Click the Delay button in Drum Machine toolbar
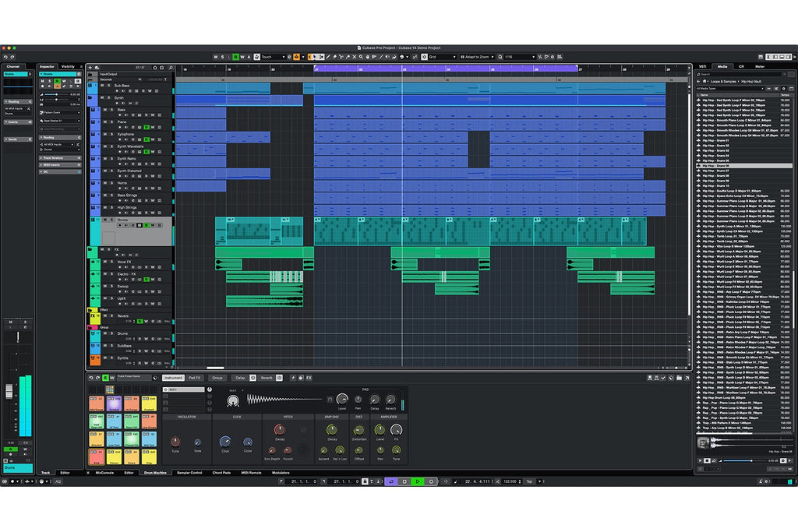 click(240, 378)
